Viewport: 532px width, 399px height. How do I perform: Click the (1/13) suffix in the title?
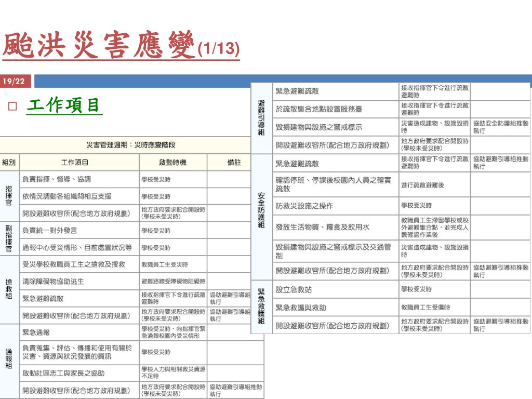point(219,48)
